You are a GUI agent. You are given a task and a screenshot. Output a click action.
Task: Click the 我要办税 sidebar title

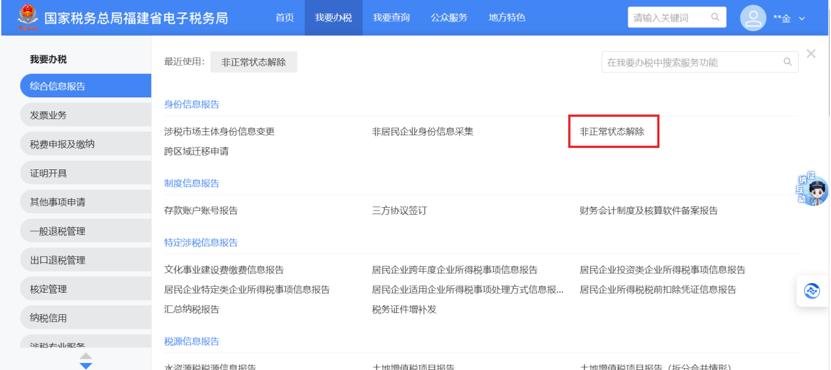48,59
